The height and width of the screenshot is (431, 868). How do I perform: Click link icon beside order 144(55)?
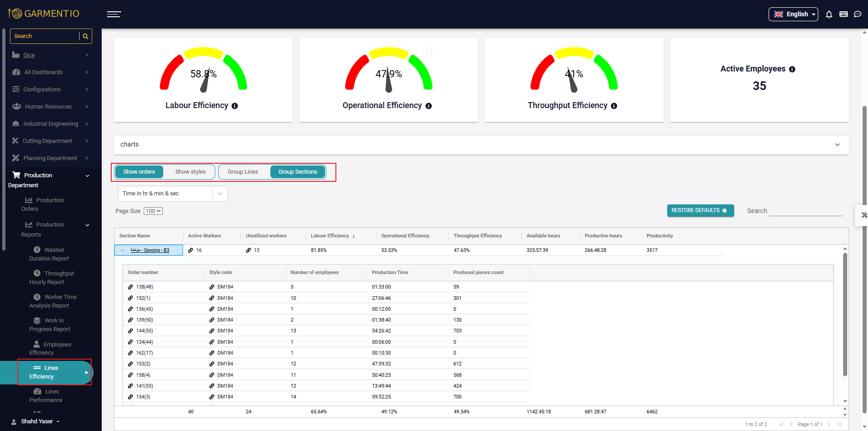pyautogui.click(x=130, y=331)
